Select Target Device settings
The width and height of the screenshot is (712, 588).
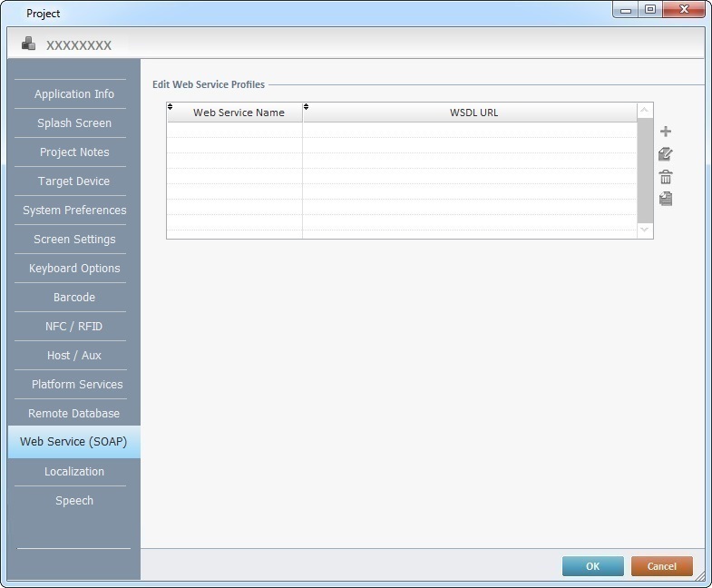[x=74, y=181]
